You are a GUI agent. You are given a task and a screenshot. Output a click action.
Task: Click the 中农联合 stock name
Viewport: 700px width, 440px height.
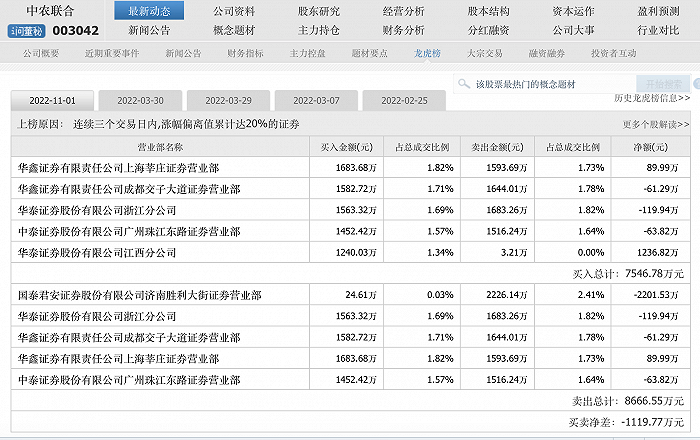(x=50, y=11)
